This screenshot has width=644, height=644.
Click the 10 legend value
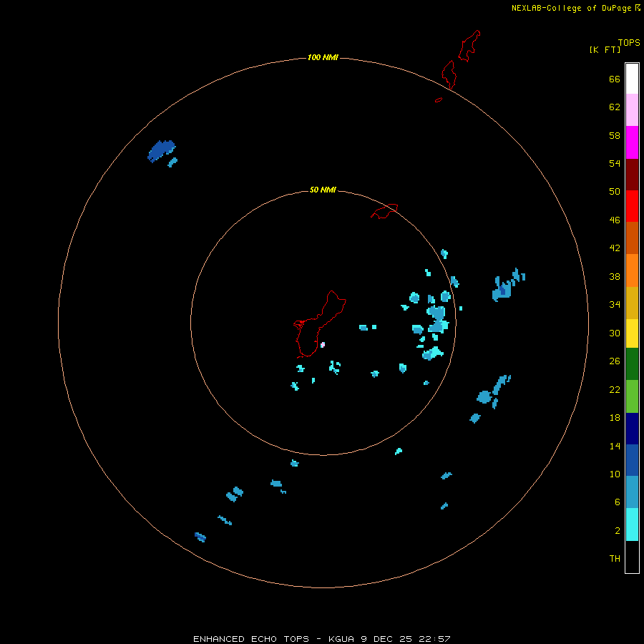[x=615, y=474]
